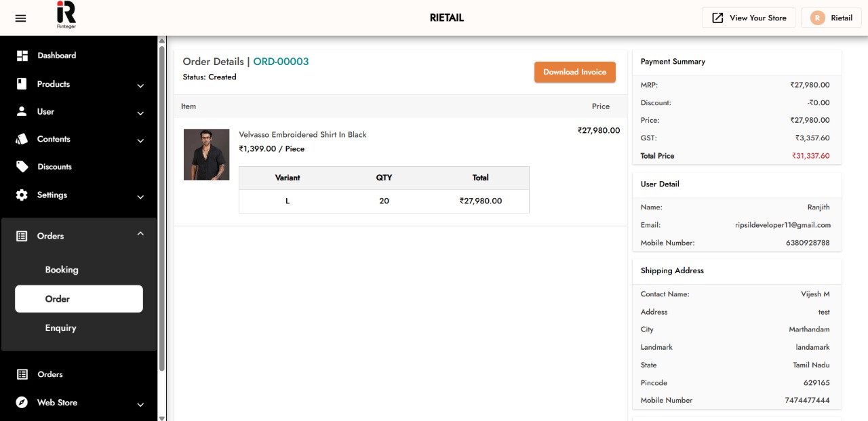The width and height of the screenshot is (868, 421).
Task: Click the user mobile number "6380928788"
Action: pyautogui.click(x=808, y=243)
